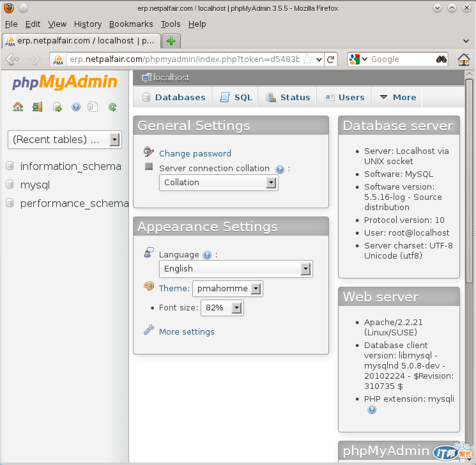Open the information_schema database
This screenshot has height=465, width=476.
[71, 166]
